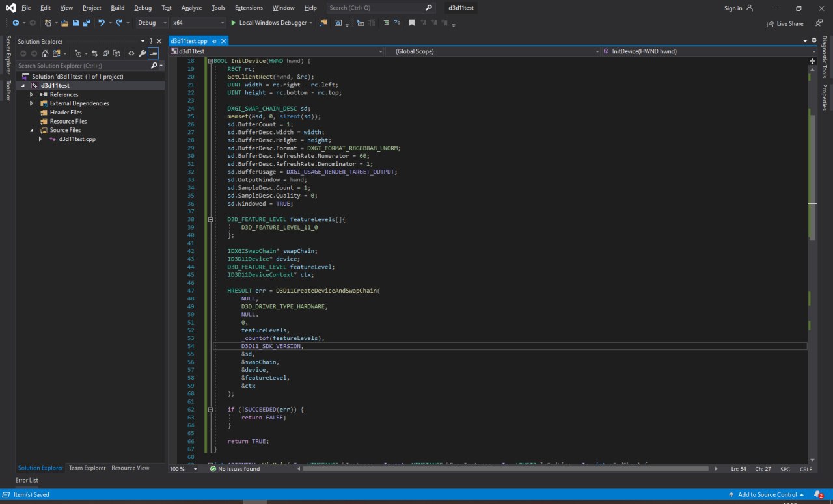This screenshot has height=504, width=833.
Task: Switch to the Team Explorer tab
Action: click(x=87, y=468)
